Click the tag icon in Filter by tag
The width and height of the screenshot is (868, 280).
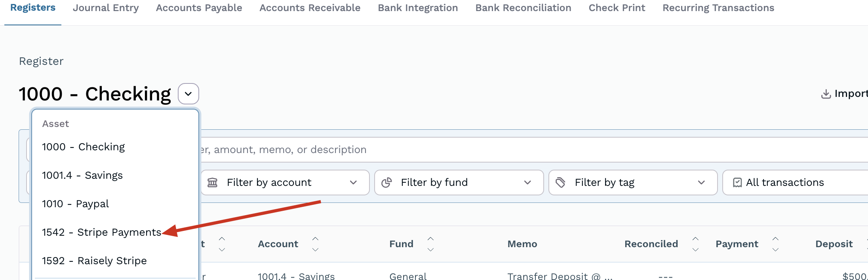560,182
